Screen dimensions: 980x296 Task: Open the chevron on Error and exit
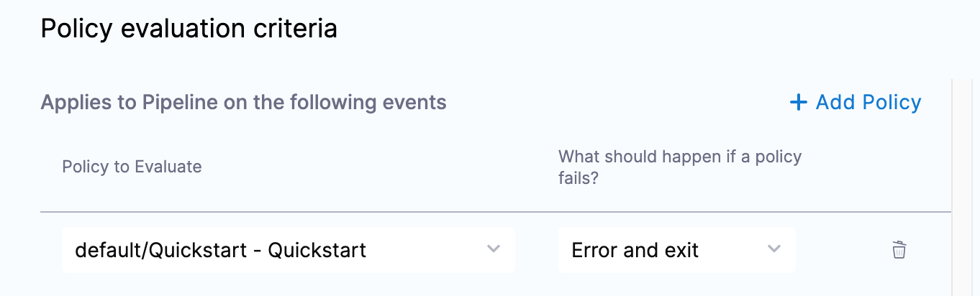point(773,249)
